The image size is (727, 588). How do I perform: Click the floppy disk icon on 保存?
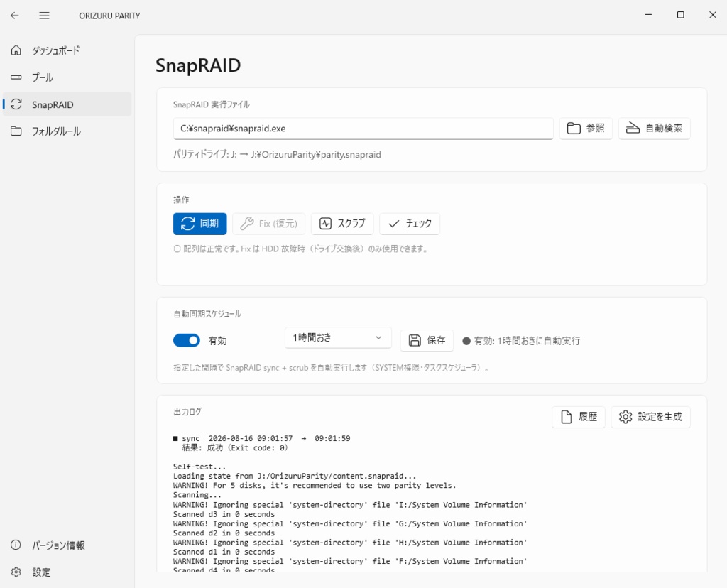pyautogui.click(x=415, y=340)
